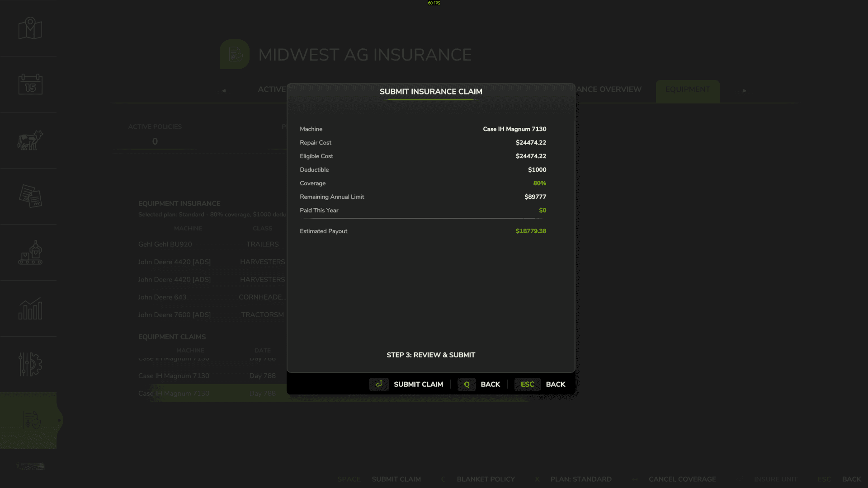The width and height of the screenshot is (868, 488).
Task: Click Cancel Coverage in bottom hint bar
Action: [682, 479]
